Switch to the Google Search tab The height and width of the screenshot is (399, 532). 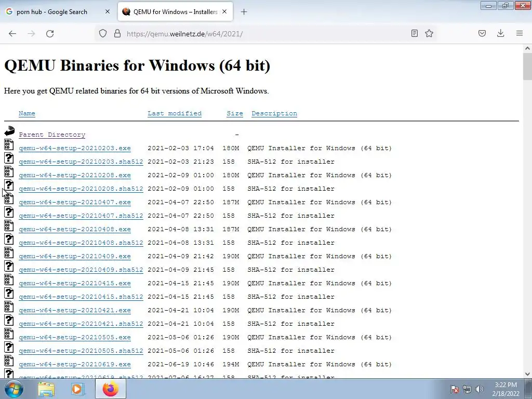pyautogui.click(x=58, y=11)
